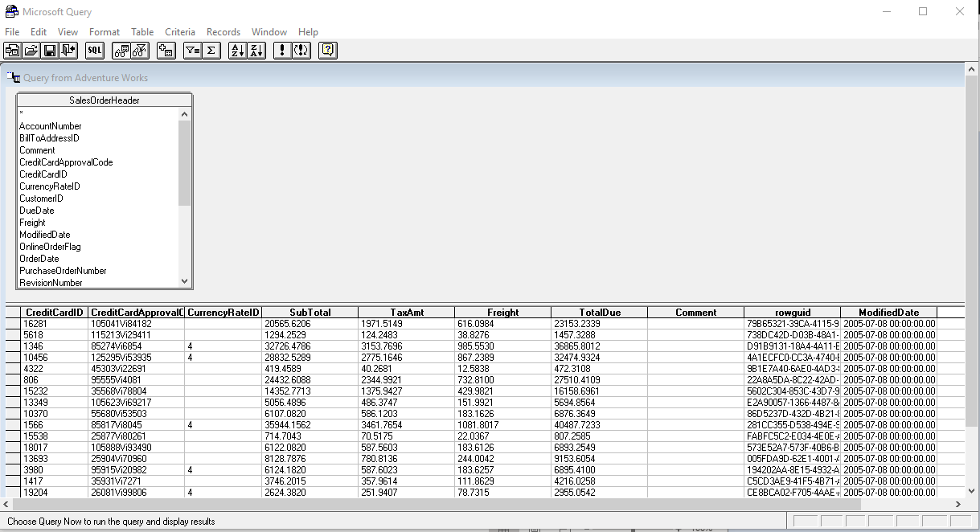Click the horizontal scrollbar right arrow

pos(957,505)
